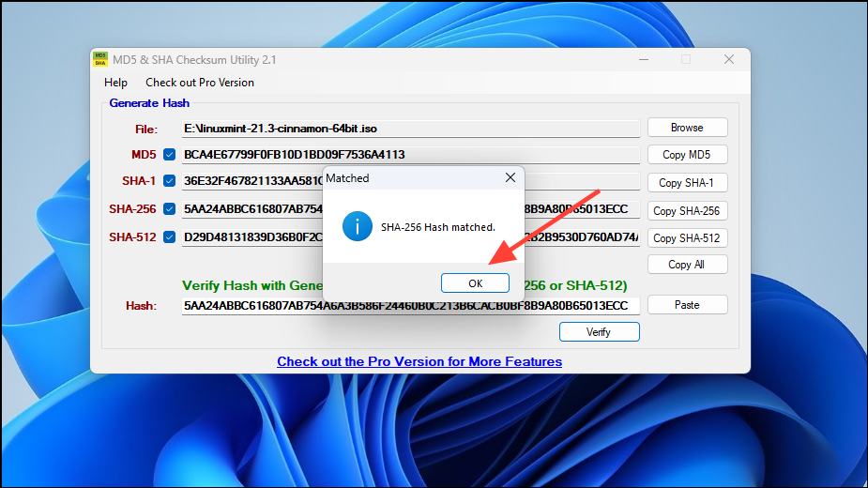Image resolution: width=868 pixels, height=488 pixels.
Task: Click Copy SHA-256 button
Action: [688, 211]
